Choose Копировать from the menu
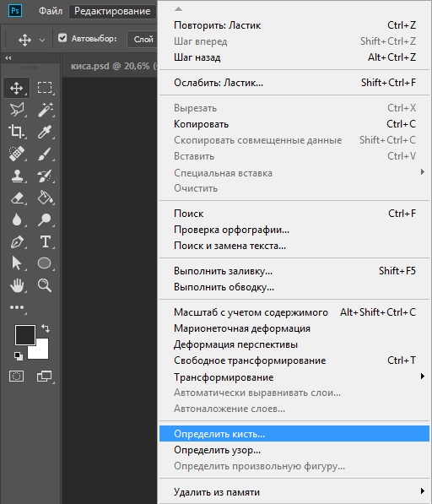The width and height of the screenshot is (432, 504). tap(294, 124)
